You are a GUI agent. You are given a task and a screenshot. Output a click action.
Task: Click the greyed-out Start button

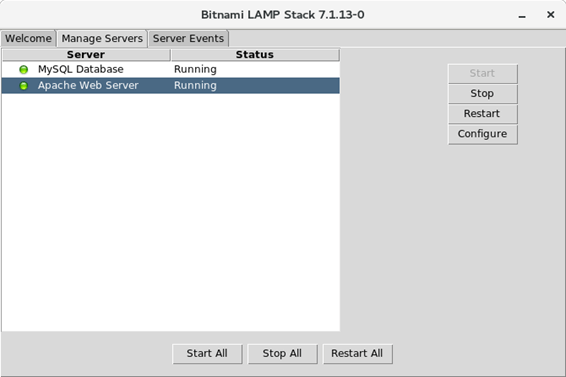(x=483, y=74)
